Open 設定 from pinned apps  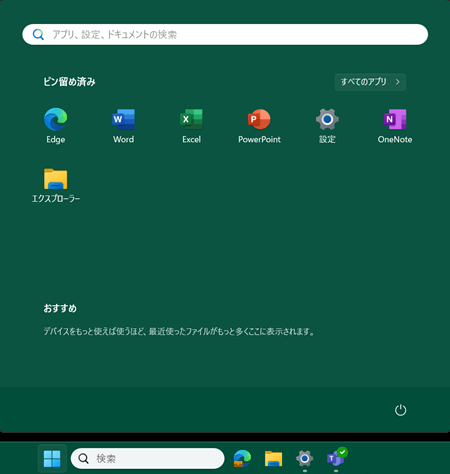327,125
